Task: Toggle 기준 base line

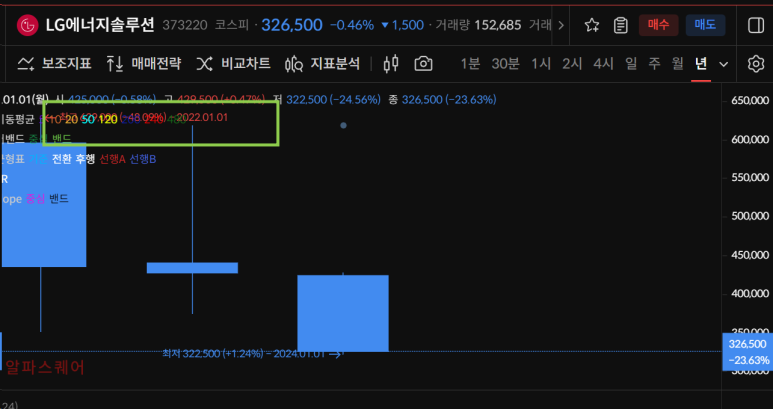Action: tap(38, 159)
